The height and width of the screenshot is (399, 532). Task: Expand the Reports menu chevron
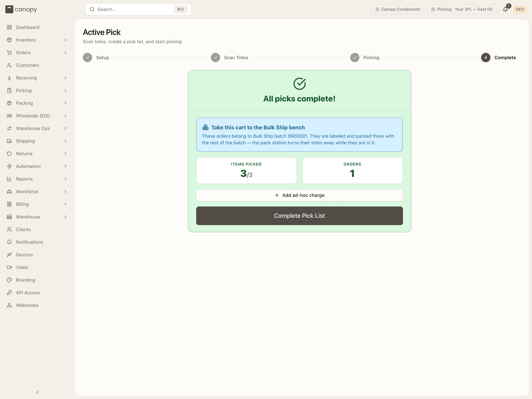click(65, 179)
